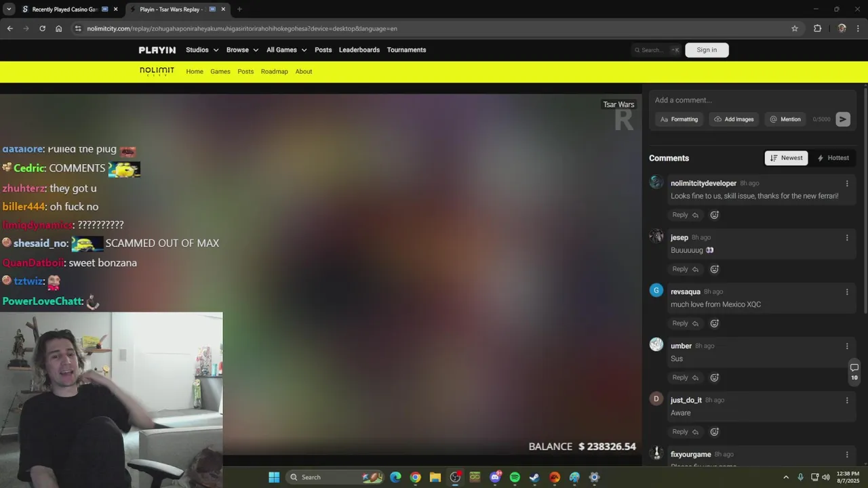The image size is (868, 488).
Task: Click the browser address bar
Action: coord(434,28)
